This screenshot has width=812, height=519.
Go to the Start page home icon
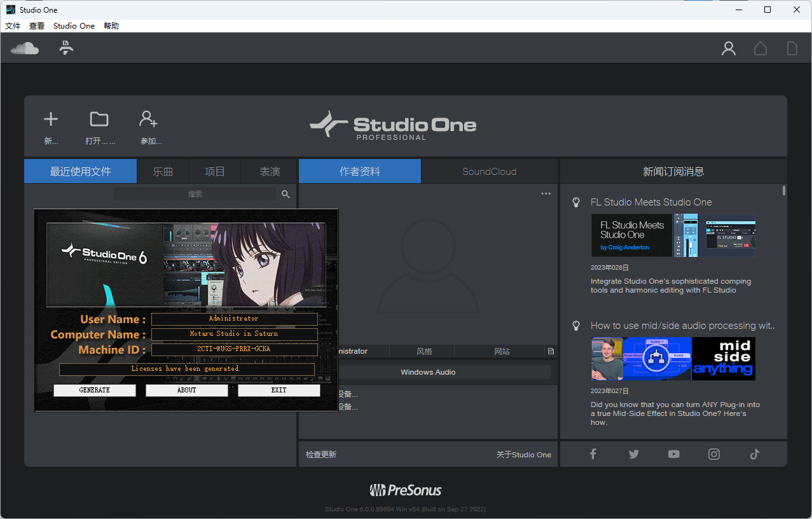pyautogui.click(x=760, y=48)
